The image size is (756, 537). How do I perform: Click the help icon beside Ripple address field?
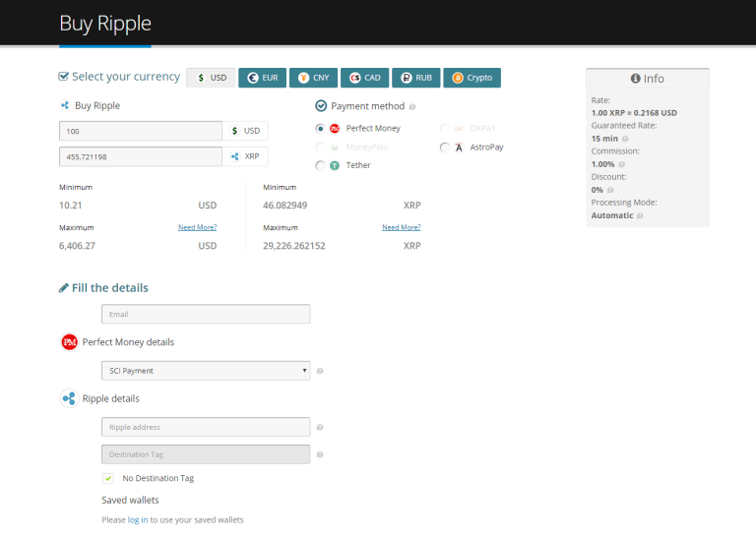coord(320,427)
